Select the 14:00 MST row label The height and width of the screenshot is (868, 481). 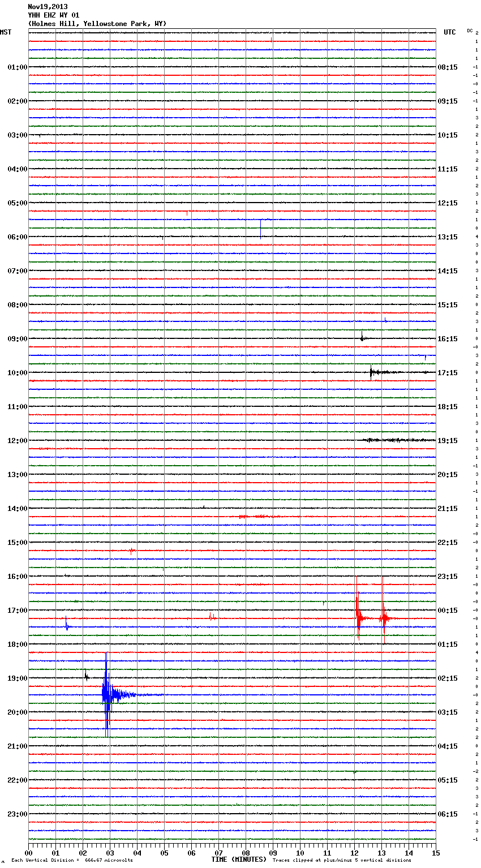[x=18, y=509]
